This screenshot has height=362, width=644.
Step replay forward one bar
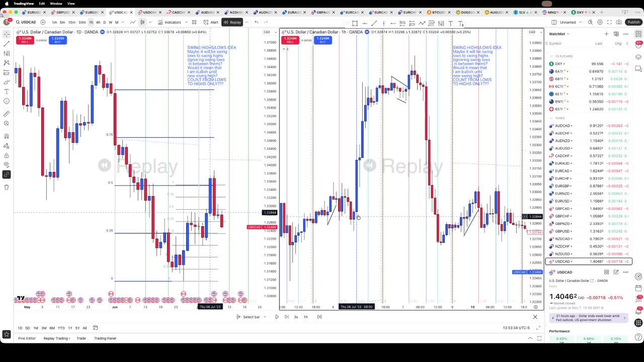[x=286, y=317]
